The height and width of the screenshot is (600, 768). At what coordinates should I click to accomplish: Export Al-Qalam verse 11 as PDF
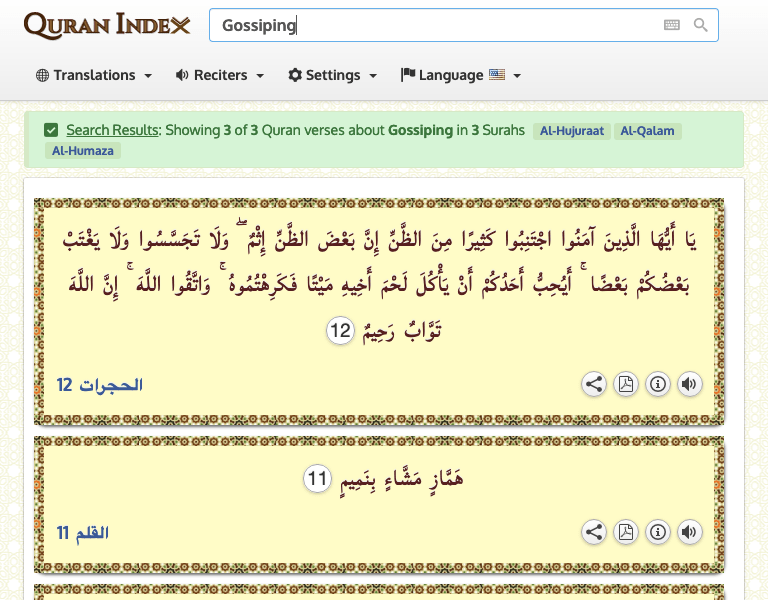click(x=626, y=532)
